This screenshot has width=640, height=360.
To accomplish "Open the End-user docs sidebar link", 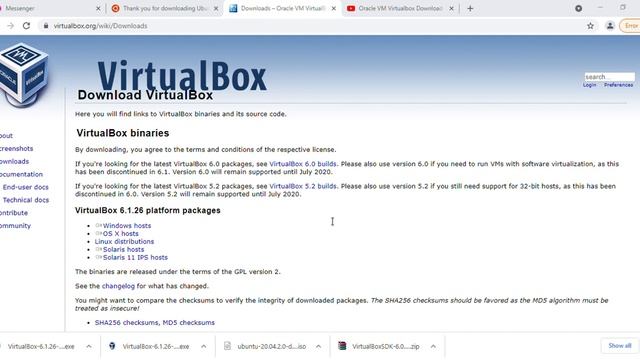I will point(26,187).
